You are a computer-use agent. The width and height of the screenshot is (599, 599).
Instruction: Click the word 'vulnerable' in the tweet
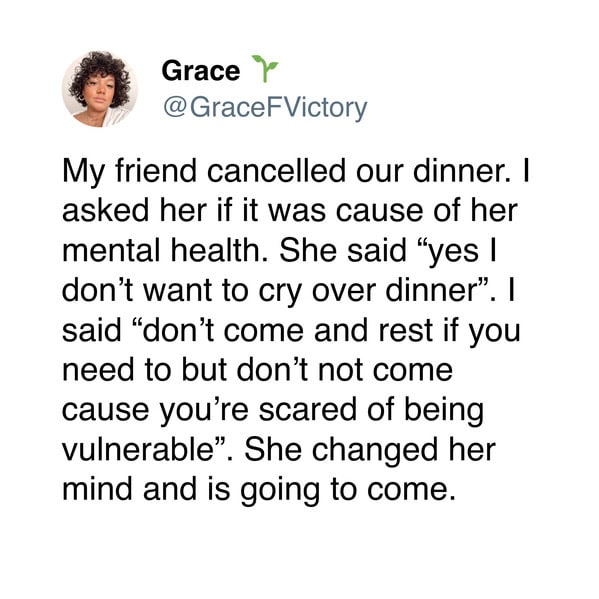click(x=138, y=449)
